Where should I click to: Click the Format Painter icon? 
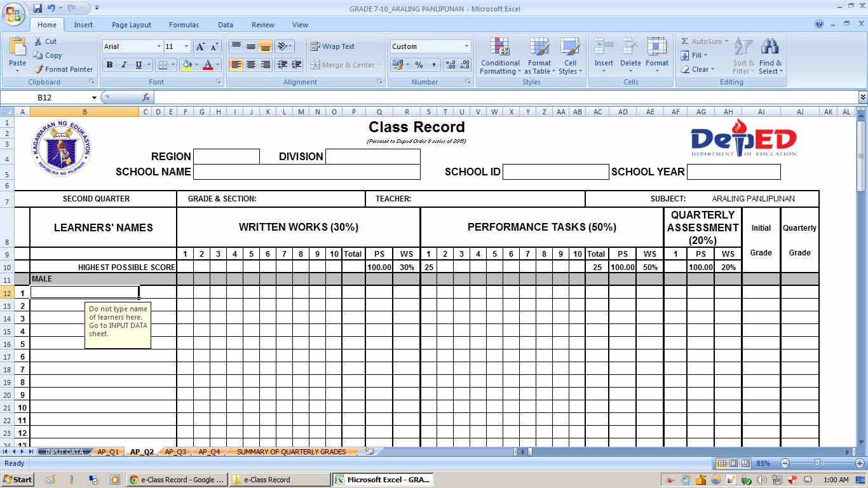click(x=38, y=69)
